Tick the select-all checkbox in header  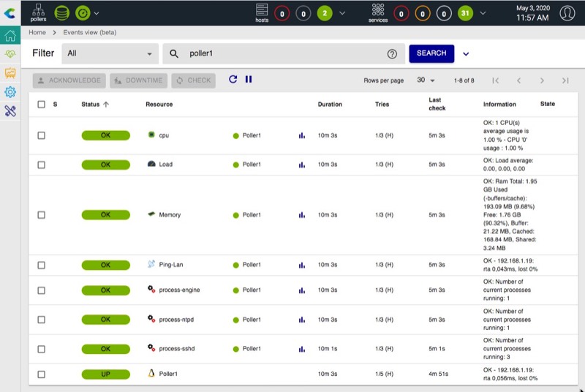click(x=41, y=105)
